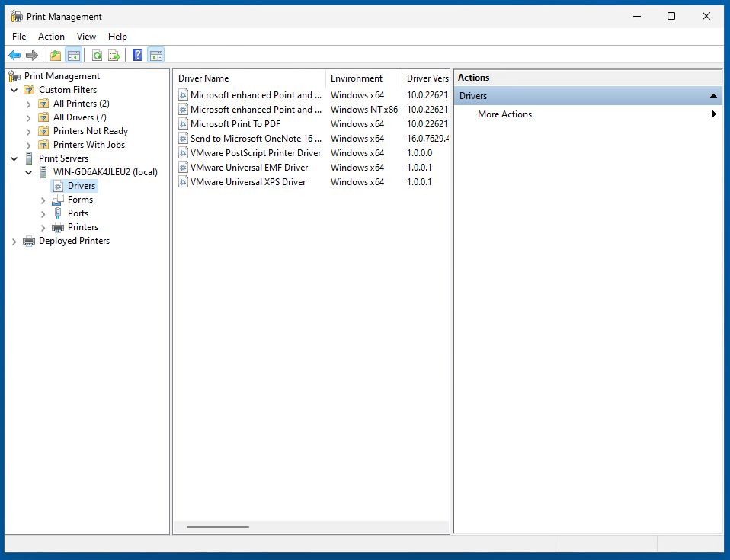Collapse the Drivers section in Actions pane
The width and height of the screenshot is (730, 560).
pos(712,96)
